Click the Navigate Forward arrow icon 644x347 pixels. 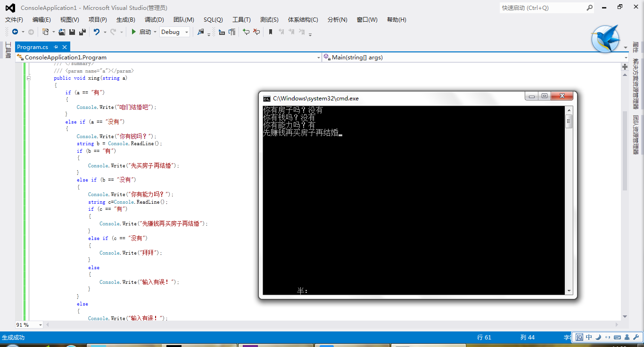pyautogui.click(x=31, y=32)
